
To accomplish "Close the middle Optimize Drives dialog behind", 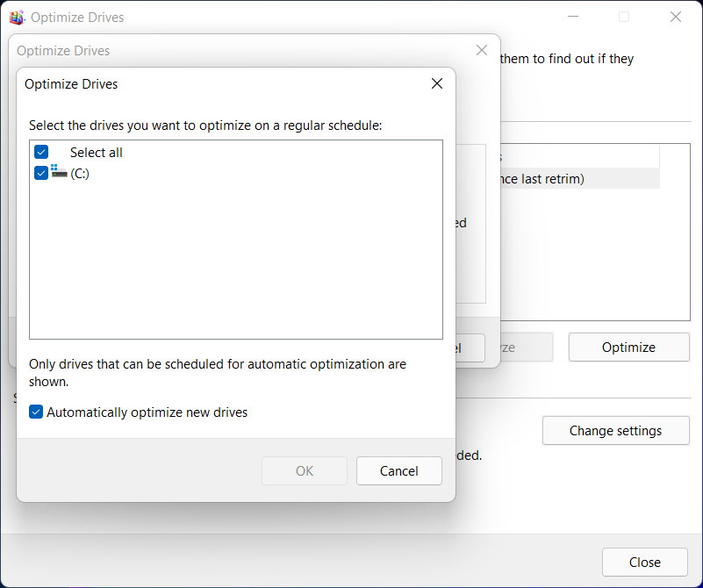I will pos(481,51).
